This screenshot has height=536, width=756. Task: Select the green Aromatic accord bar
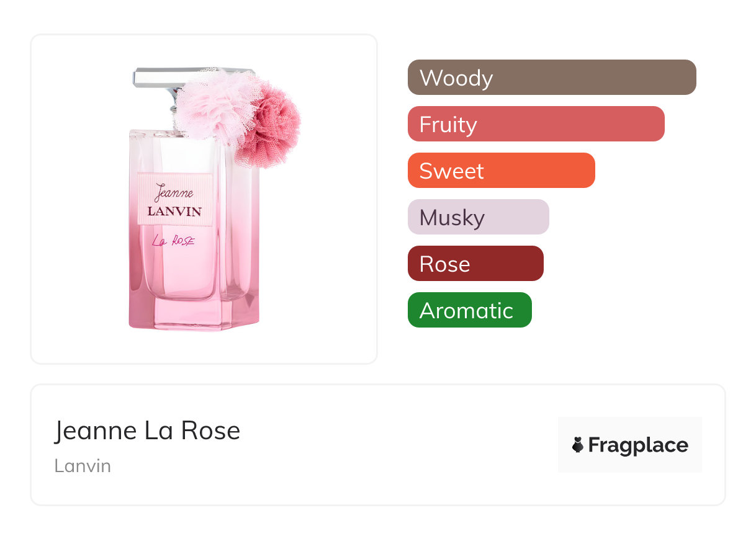coord(469,310)
